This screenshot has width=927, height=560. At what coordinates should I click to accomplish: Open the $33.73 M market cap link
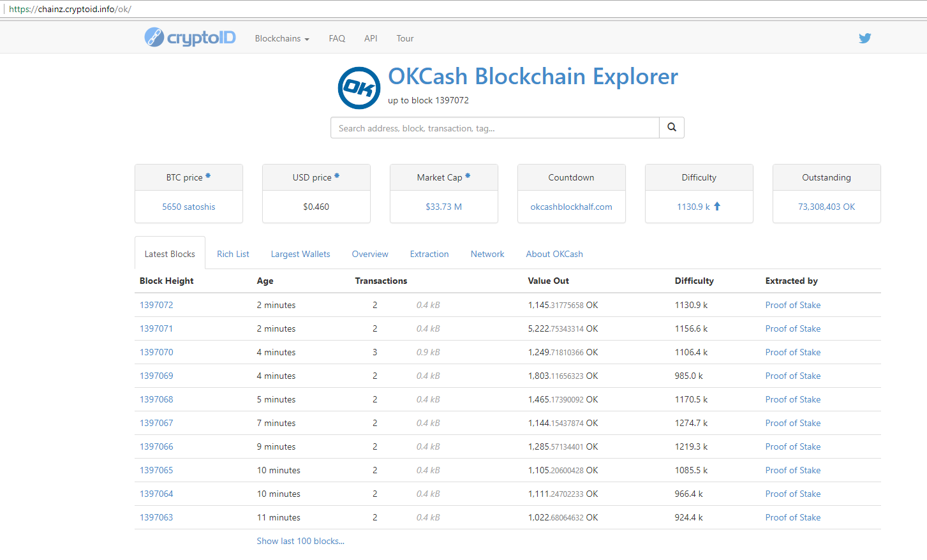pyautogui.click(x=444, y=207)
